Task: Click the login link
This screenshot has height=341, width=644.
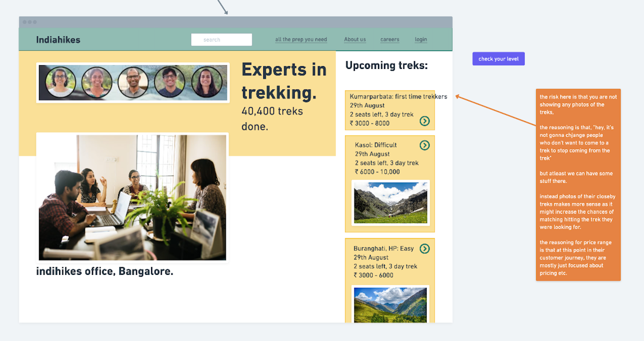Action: click(x=421, y=40)
